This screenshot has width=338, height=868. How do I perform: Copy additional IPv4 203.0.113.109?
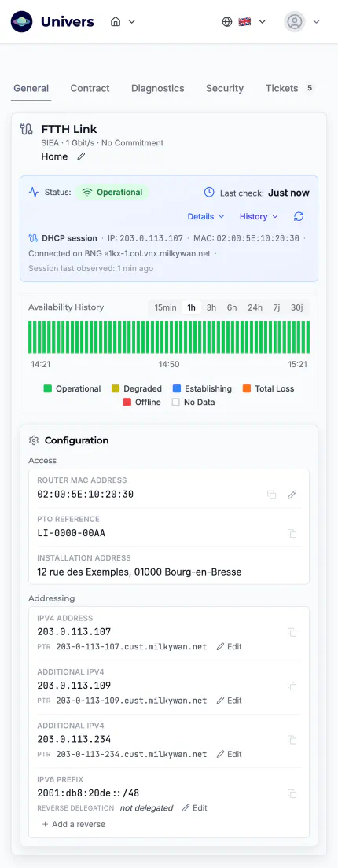292,686
